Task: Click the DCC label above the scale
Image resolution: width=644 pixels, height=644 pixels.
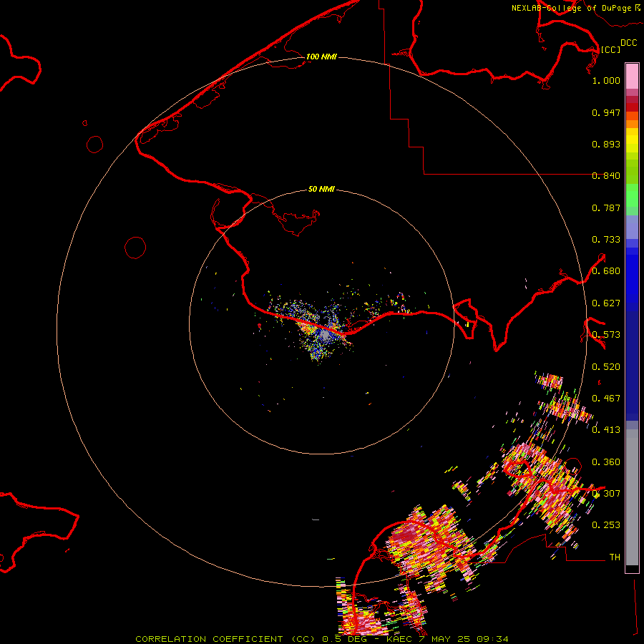Action: point(629,43)
